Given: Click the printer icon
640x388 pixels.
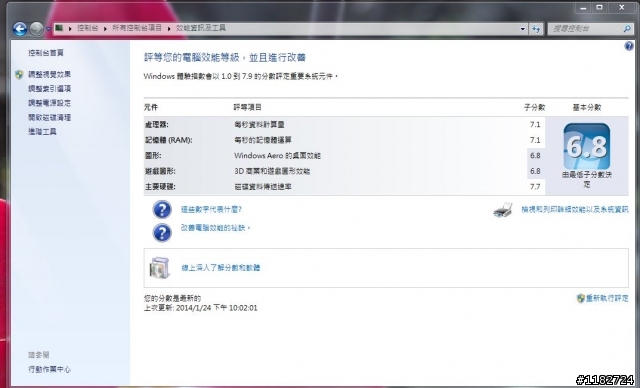Looking at the screenshot, I should pyautogui.click(x=503, y=210).
